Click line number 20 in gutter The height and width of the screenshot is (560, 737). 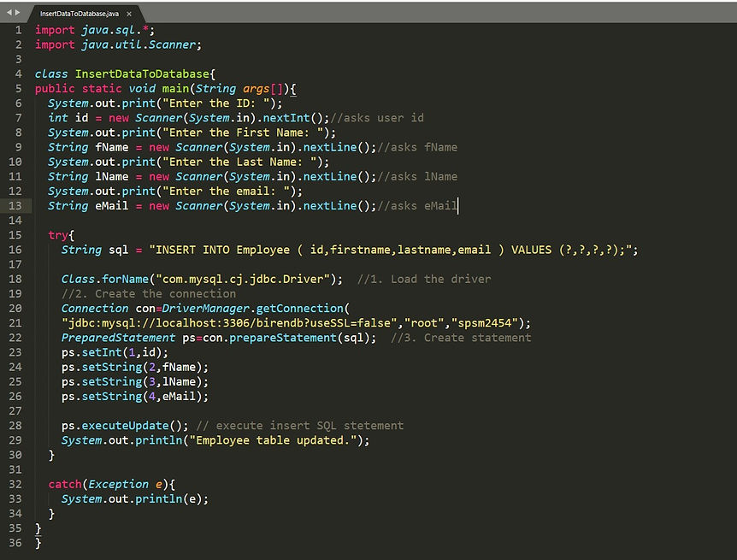click(x=15, y=309)
